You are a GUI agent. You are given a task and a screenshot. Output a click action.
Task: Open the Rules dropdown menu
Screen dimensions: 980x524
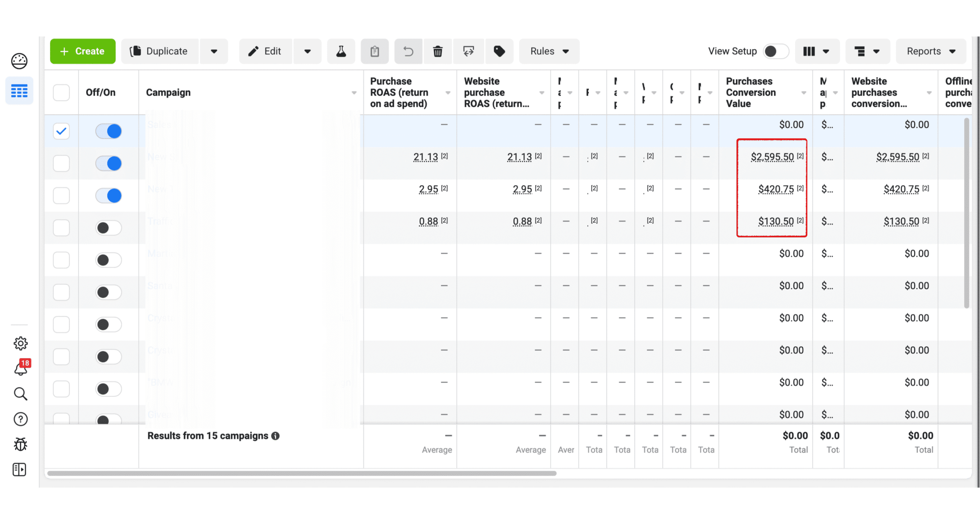[549, 51]
